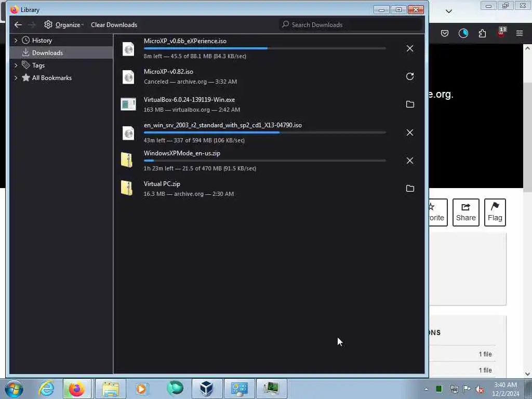Select Downloads in the sidebar

point(47,53)
